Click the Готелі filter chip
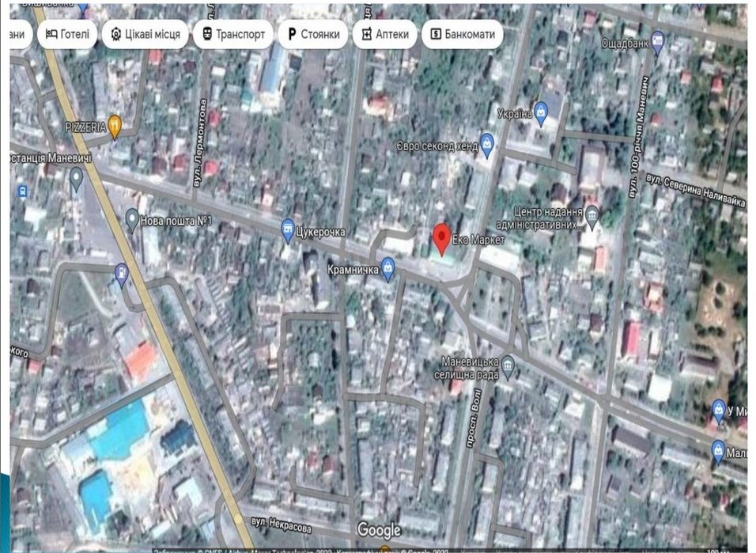The height and width of the screenshot is (553, 756). (x=67, y=34)
